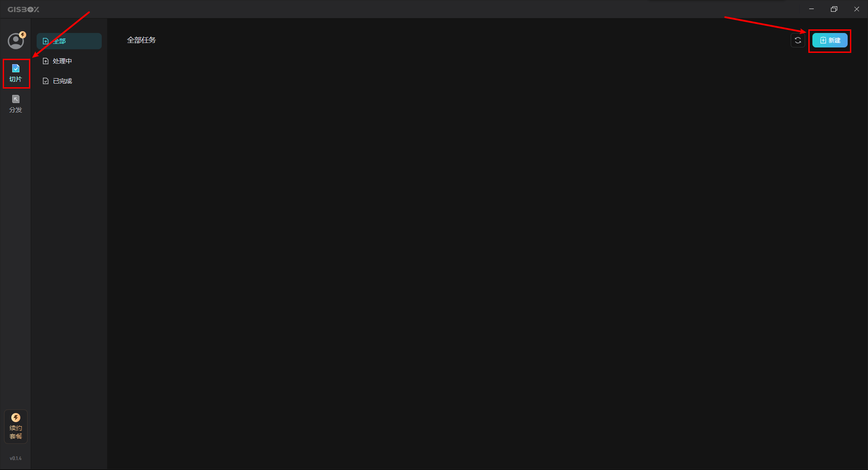868x470 pixels.
Task: Select the 切片 slicing sidebar icon
Action: click(16, 73)
